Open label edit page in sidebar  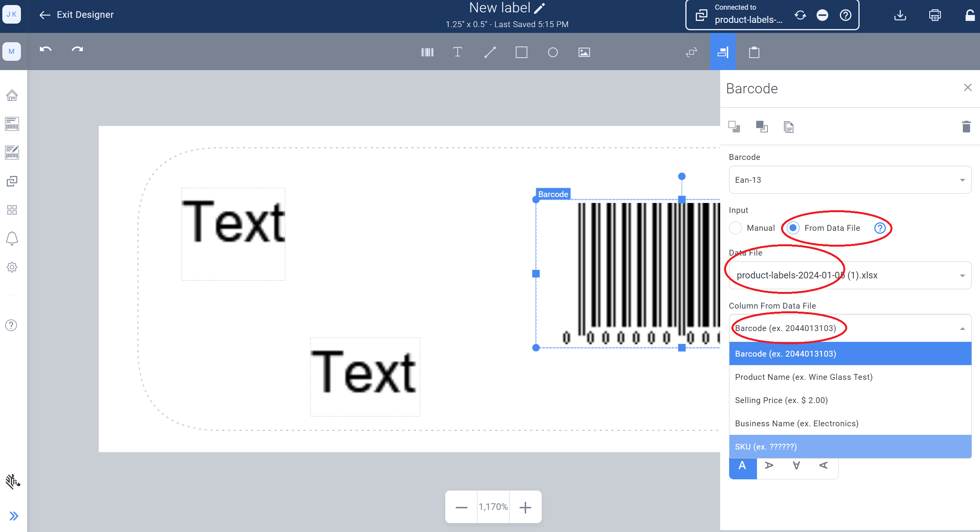[x=12, y=153]
